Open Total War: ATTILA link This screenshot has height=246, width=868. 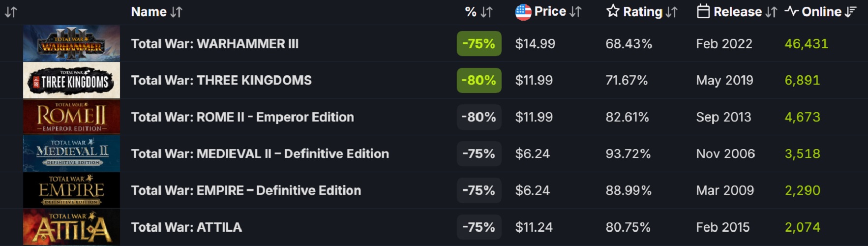click(186, 227)
